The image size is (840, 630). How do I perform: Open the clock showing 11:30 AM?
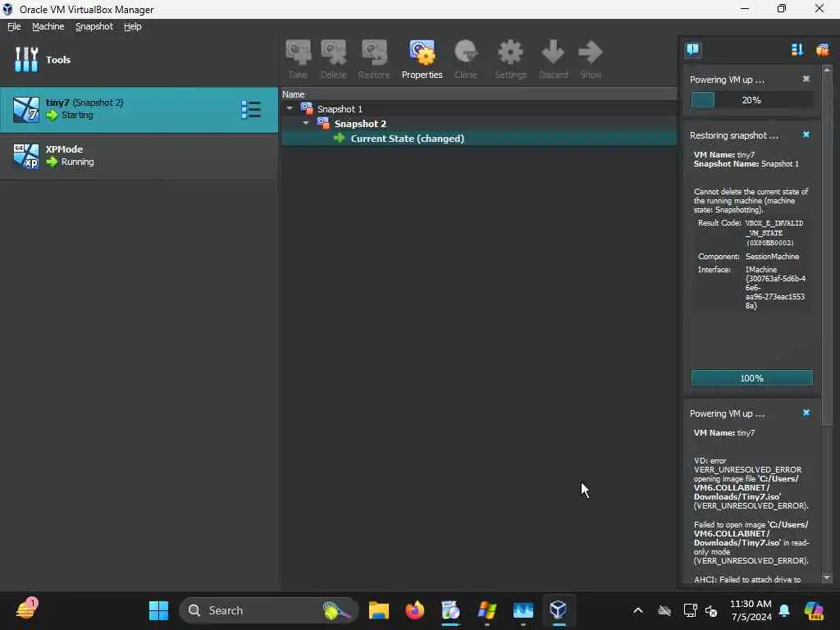(x=751, y=610)
